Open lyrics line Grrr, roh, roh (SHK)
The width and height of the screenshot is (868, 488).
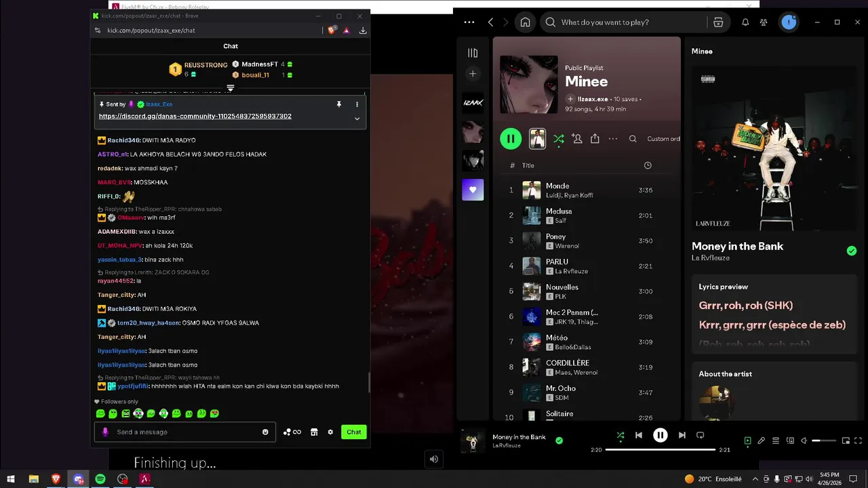tap(745, 306)
